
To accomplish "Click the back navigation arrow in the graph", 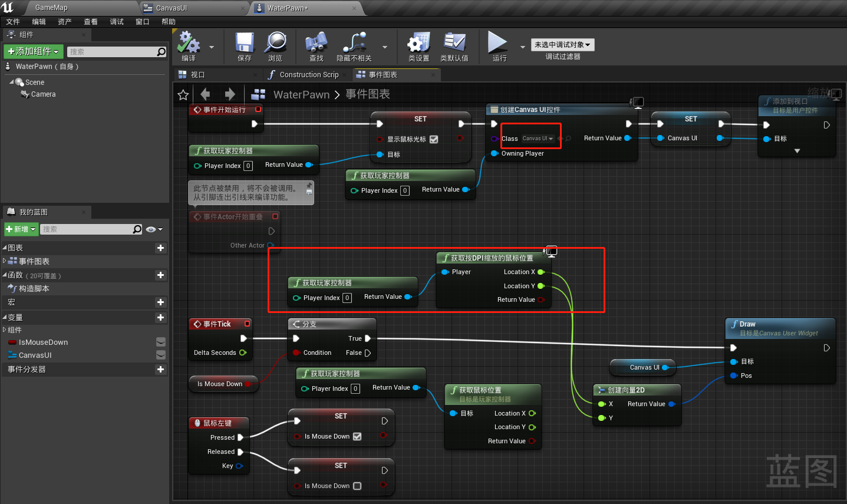I will point(205,94).
